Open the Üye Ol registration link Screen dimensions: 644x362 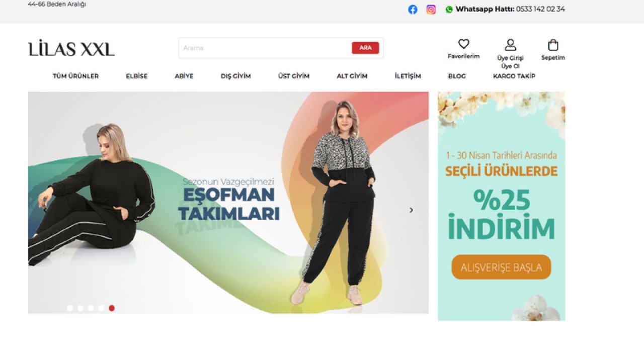click(x=511, y=66)
